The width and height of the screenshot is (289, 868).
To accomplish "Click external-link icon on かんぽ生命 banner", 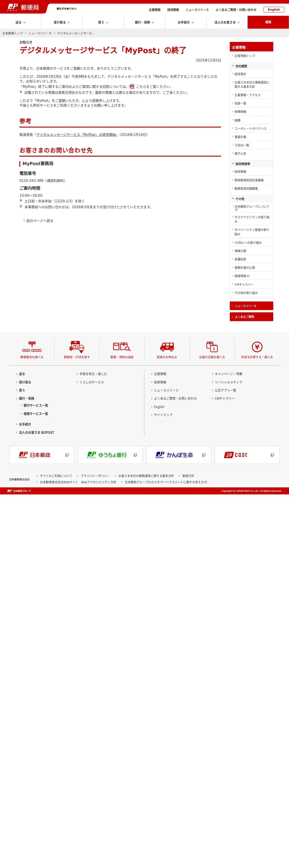I will pos(203,455).
